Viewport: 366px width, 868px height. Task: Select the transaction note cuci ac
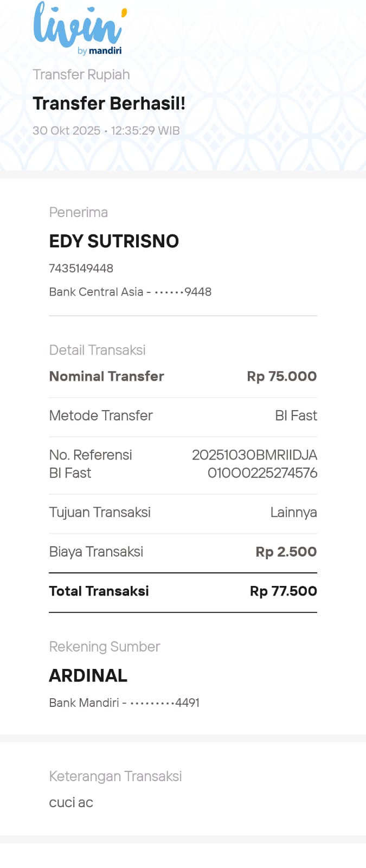tap(71, 802)
